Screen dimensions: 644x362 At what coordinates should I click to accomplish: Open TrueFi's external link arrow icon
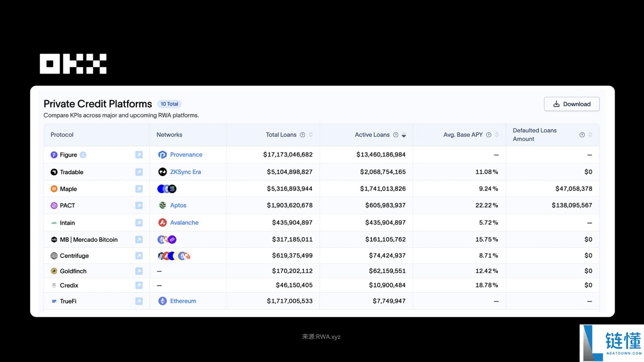[x=139, y=301]
